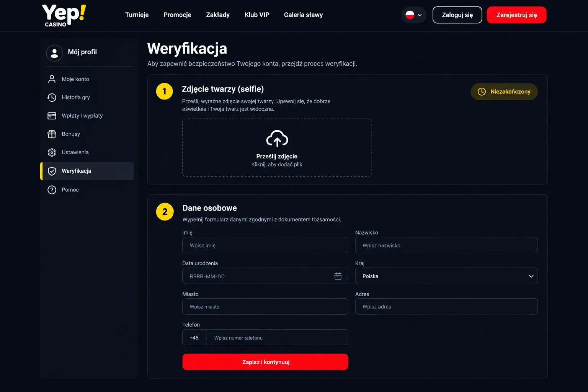Open the calendar date picker icon
The image size is (588, 392).
pos(338,276)
